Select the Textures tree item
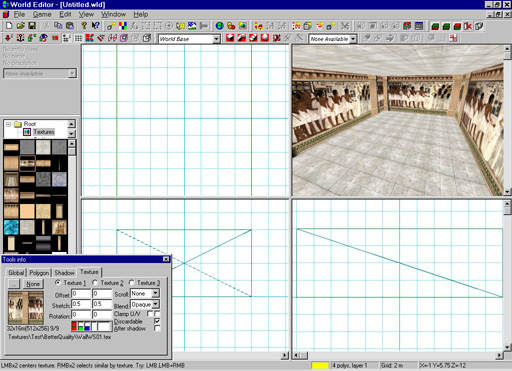Viewport: 512px width, 371px height. click(44, 132)
